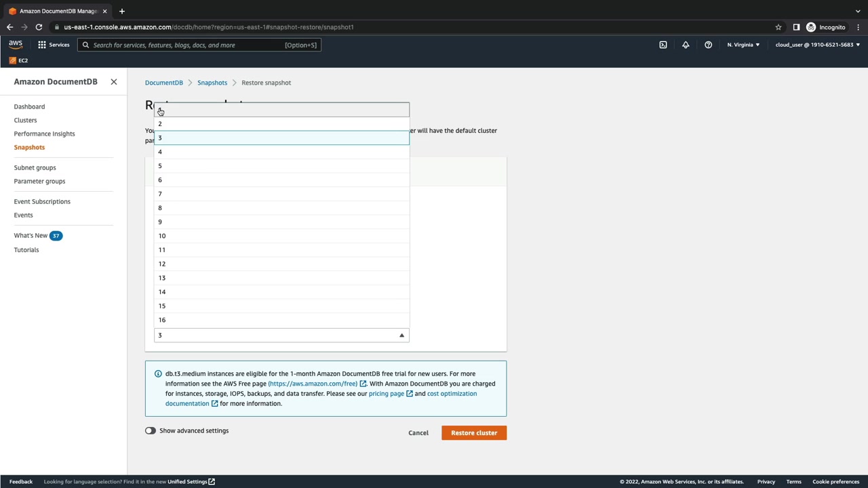Focus the AWS services search box
868x488 pixels.
pos(199,45)
